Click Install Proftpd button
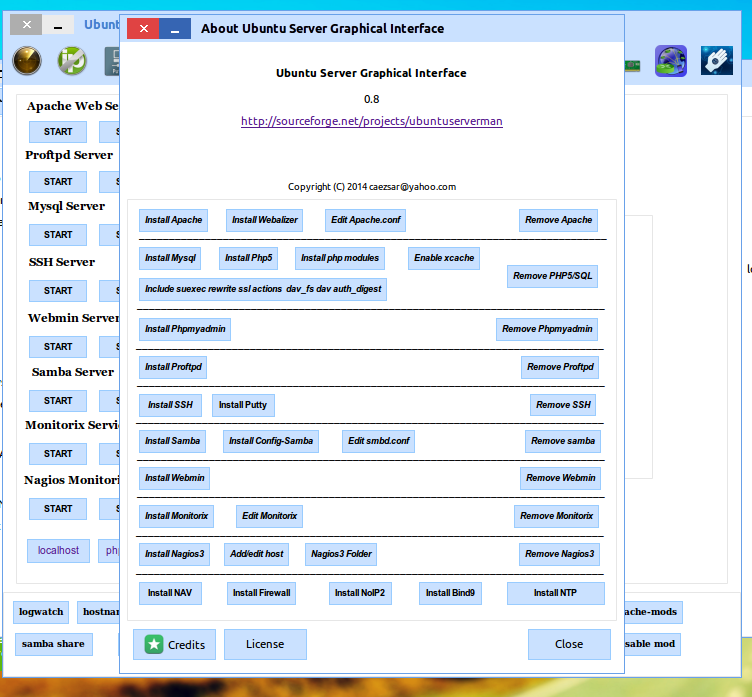 click(173, 367)
